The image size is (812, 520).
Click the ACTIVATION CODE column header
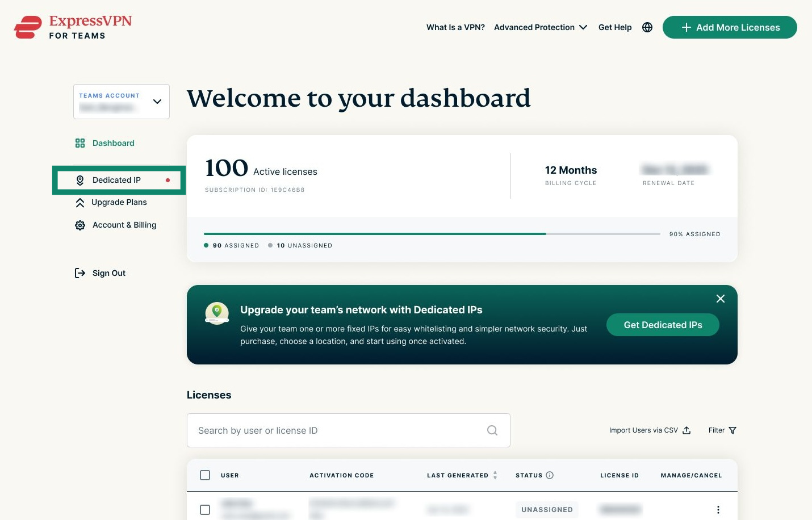tap(342, 476)
